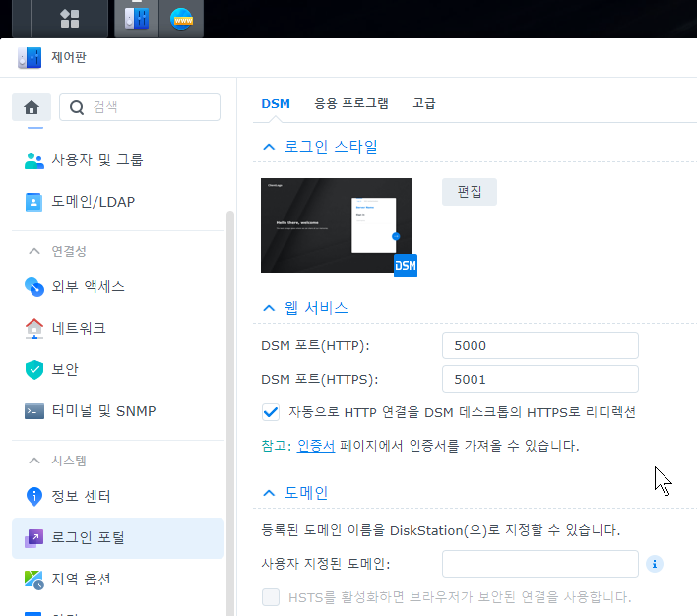Open 사용자 및 그룹 users icon
The width and height of the screenshot is (697, 616).
tap(34, 160)
